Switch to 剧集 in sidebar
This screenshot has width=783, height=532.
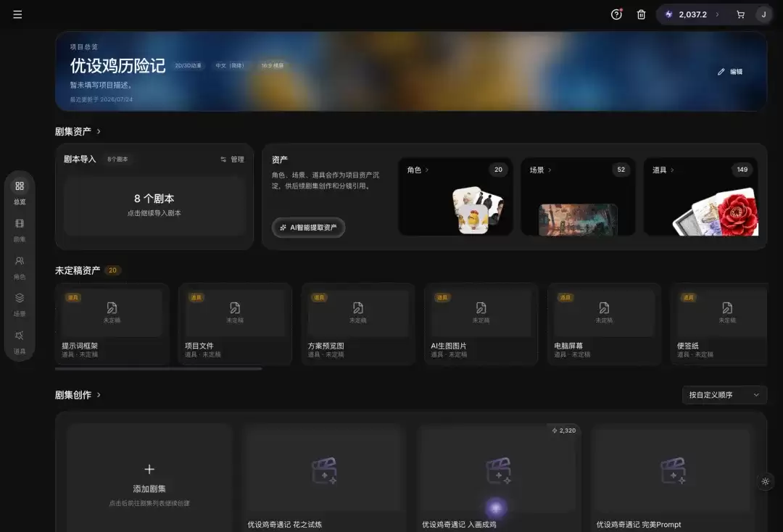pyautogui.click(x=20, y=230)
